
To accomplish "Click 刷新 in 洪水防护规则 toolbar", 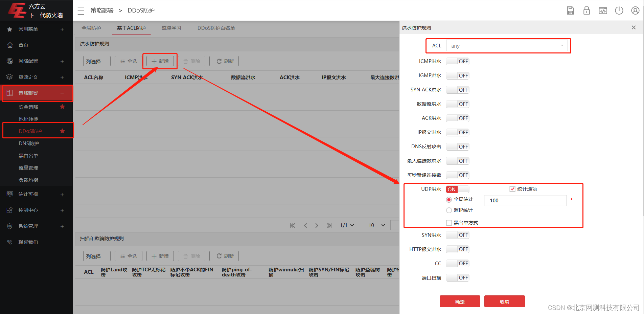I will click(x=224, y=61).
